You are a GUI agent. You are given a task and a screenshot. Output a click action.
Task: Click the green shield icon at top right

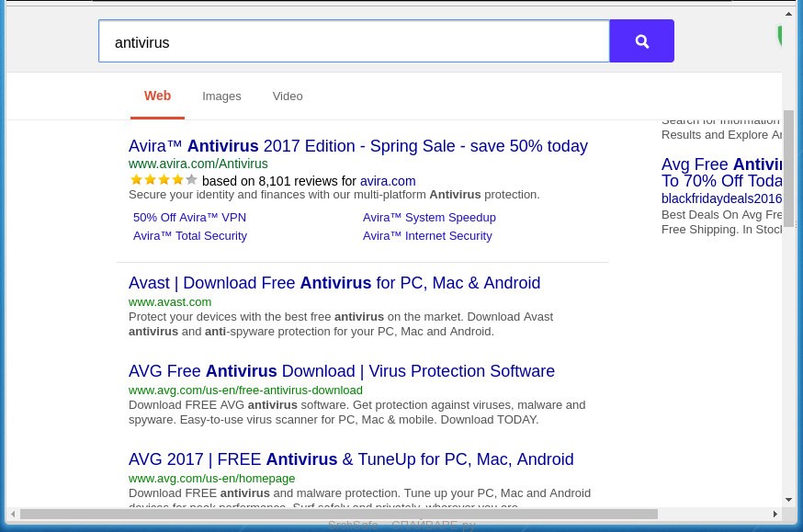[x=780, y=37]
